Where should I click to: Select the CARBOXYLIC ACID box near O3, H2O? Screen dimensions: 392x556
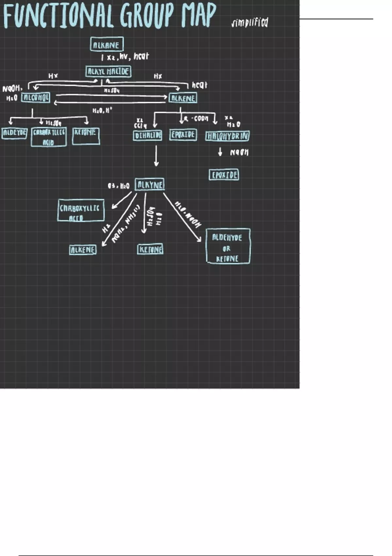click(x=81, y=211)
